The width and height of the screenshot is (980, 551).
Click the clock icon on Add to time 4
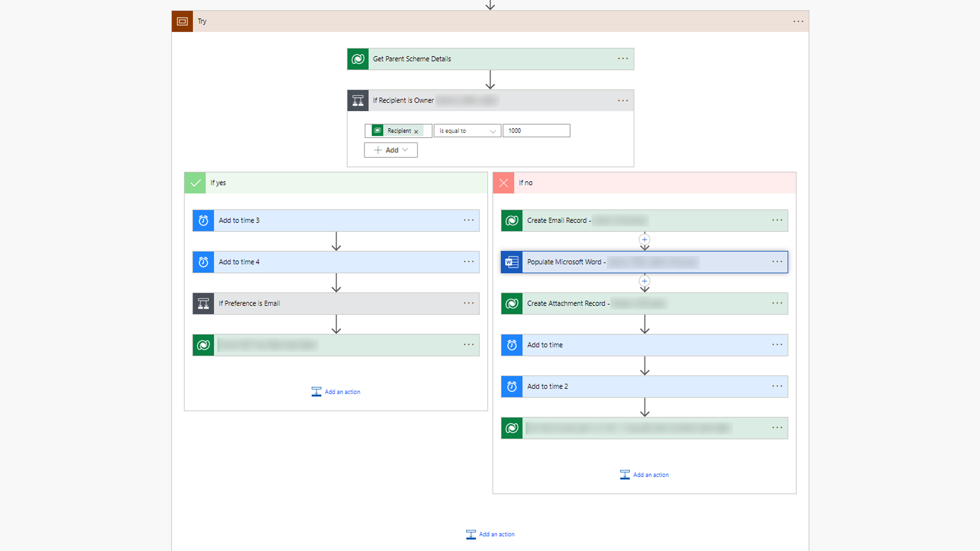203,262
